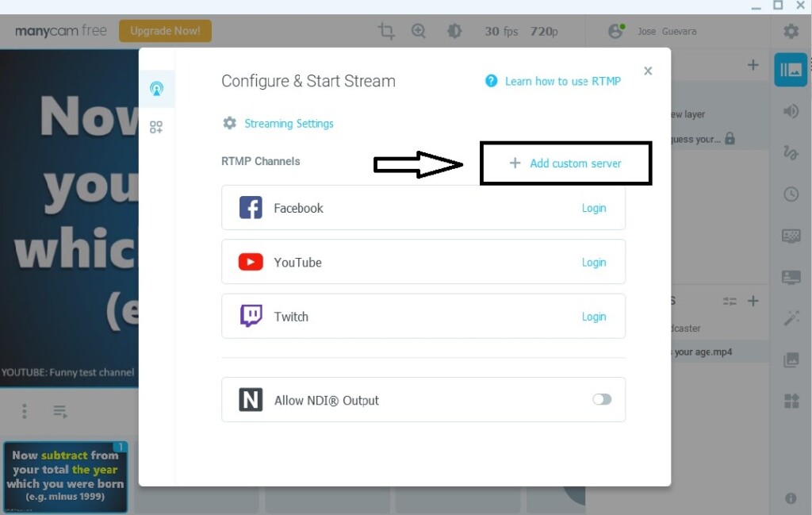This screenshot has width=812, height=515.
Task: Add a new layer with top plus icon
Action: [753, 65]
